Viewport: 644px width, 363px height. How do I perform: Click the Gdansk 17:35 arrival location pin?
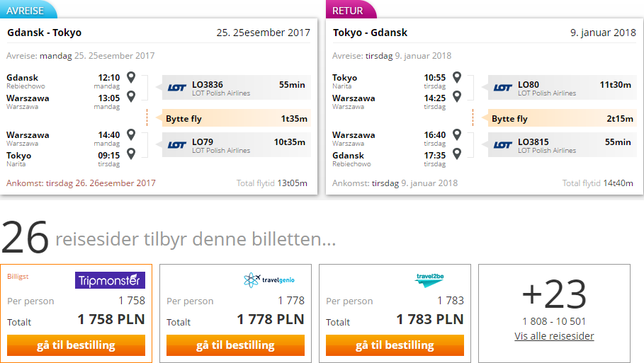pyautogui.click(x=457, y=154)
